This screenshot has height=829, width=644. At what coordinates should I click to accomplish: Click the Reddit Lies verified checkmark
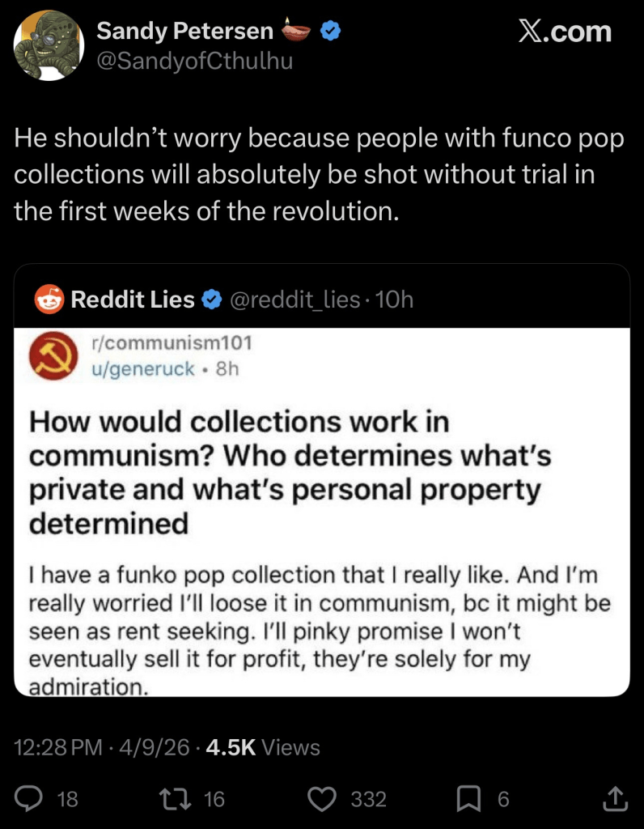pyautogui.click(x=211, y=300)
